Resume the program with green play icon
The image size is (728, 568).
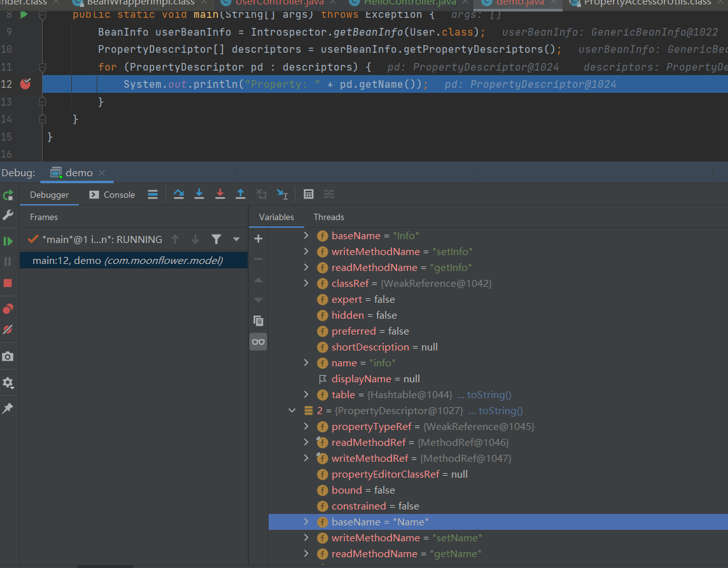8,241
